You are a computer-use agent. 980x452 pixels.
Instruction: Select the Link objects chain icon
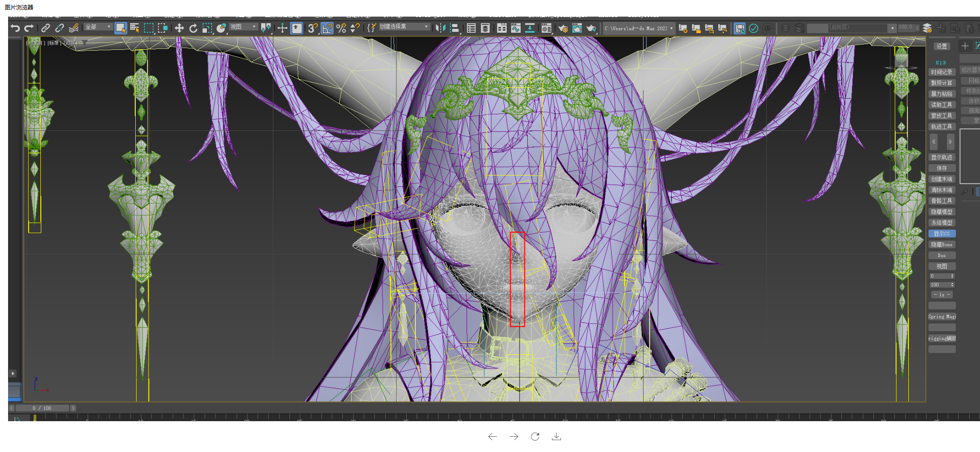(45, 28)
